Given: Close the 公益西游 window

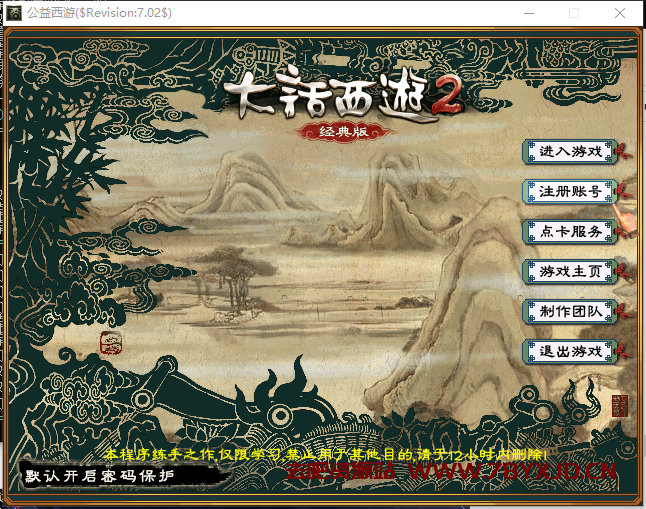Looking at the screenshot, I should (620, 13).
